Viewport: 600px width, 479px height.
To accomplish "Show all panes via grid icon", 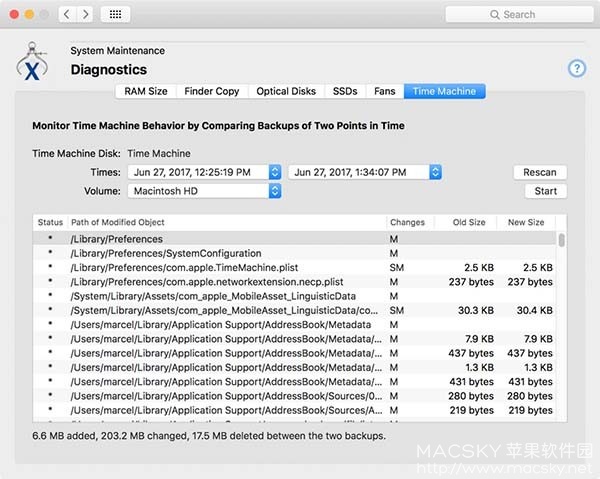I will (115, 15).
